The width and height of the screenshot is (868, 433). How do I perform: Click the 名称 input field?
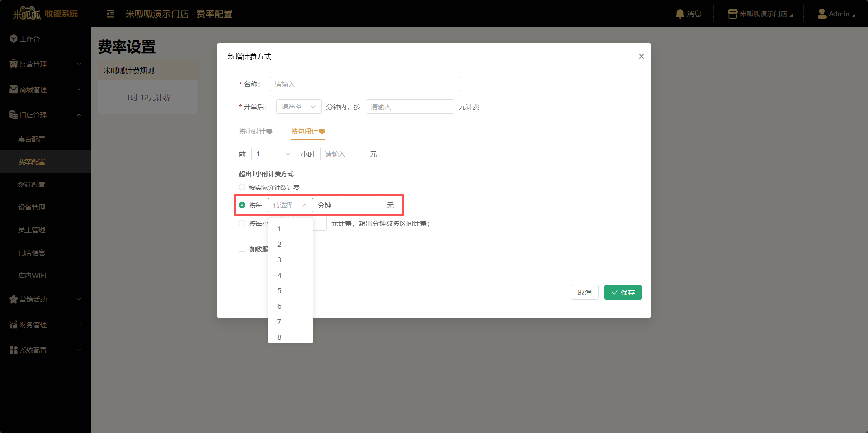tap(365, 84)
